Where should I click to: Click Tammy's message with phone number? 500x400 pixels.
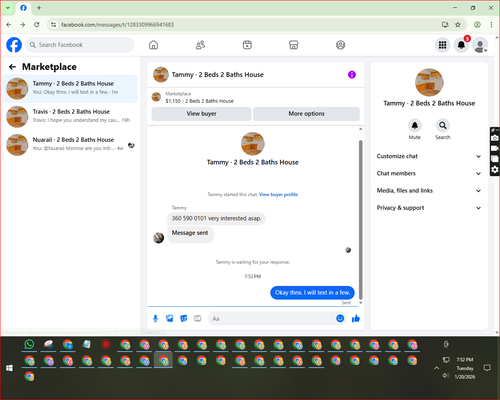pyautogui.click(x=216, y=218)
